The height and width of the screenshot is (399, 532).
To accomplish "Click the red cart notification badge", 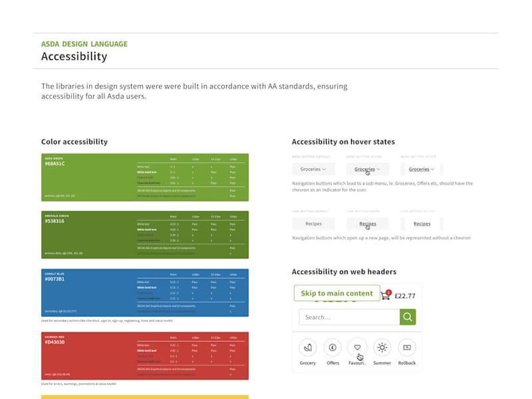I will [x=388, y=293].
